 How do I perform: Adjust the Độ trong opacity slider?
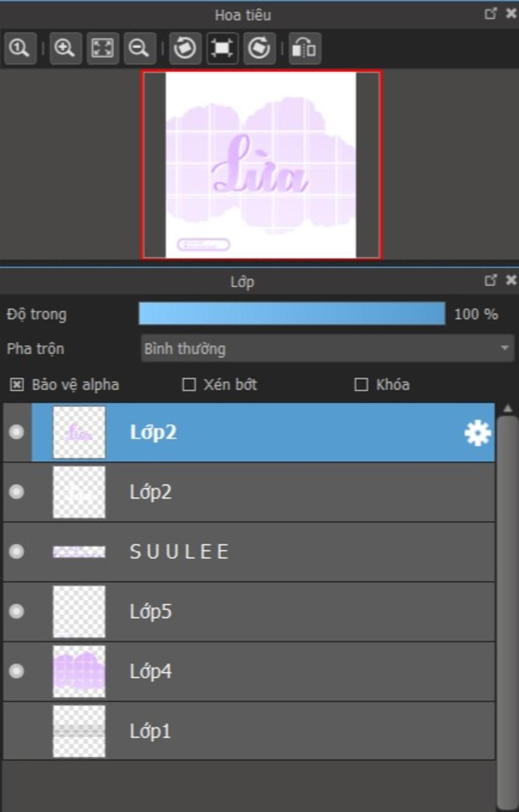(x=292, y=314)
